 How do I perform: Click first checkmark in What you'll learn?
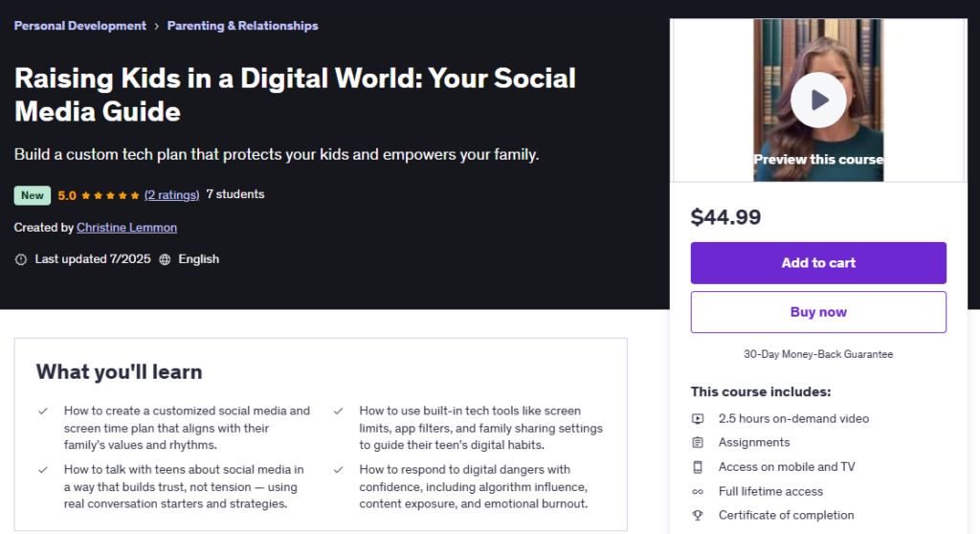(x=43, y=412)
